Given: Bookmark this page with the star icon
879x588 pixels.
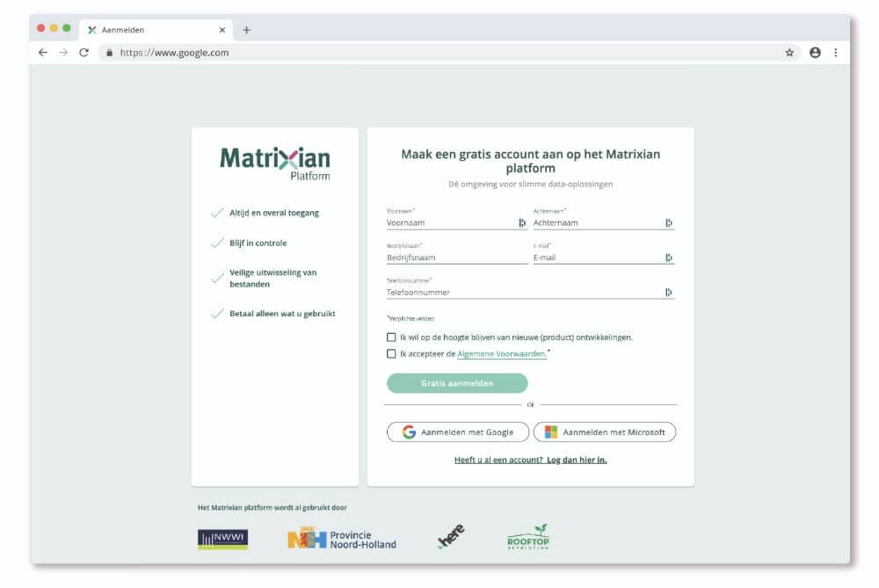Looking at the screenshot, I should pos(789,53).
